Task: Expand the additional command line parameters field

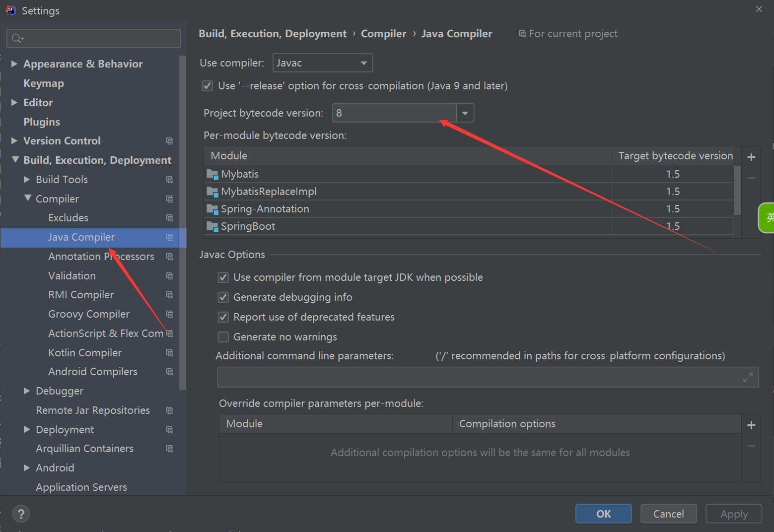Action: [x=748, y=378]
